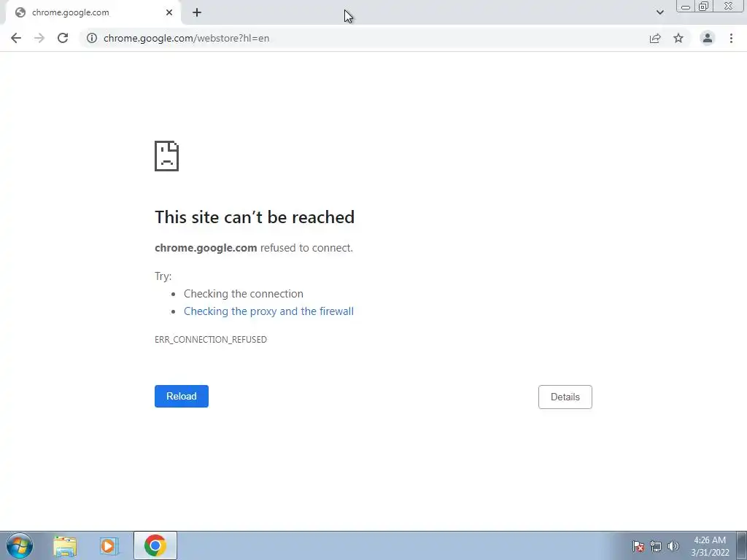Open the Chrome profile avatar
This screenshot has height=560, width=747.
point(708,38)
